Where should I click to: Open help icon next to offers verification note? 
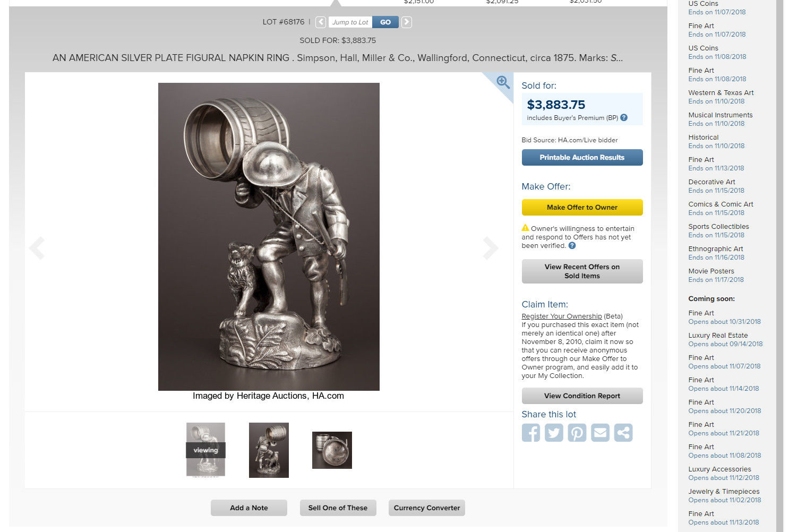pos(572,246)
